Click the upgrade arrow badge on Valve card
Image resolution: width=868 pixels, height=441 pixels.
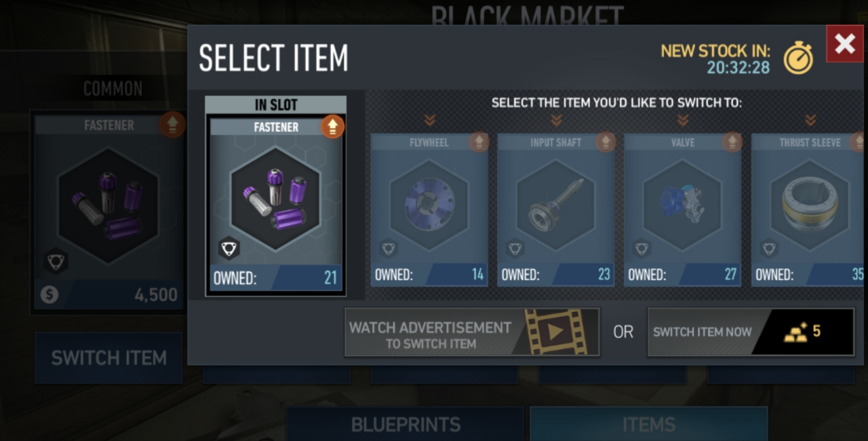pyautogui.click(x=732, y=142)
